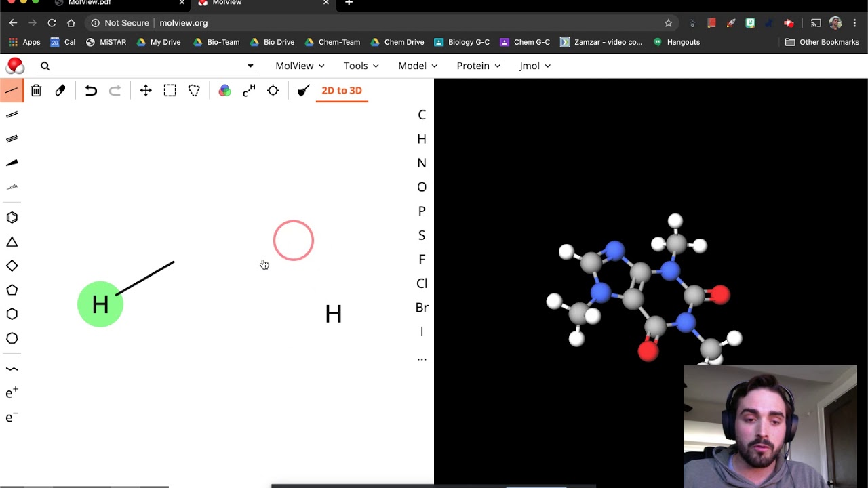
Task: Add a cyclopentane pentagon fragment
Action: [12, 290]
